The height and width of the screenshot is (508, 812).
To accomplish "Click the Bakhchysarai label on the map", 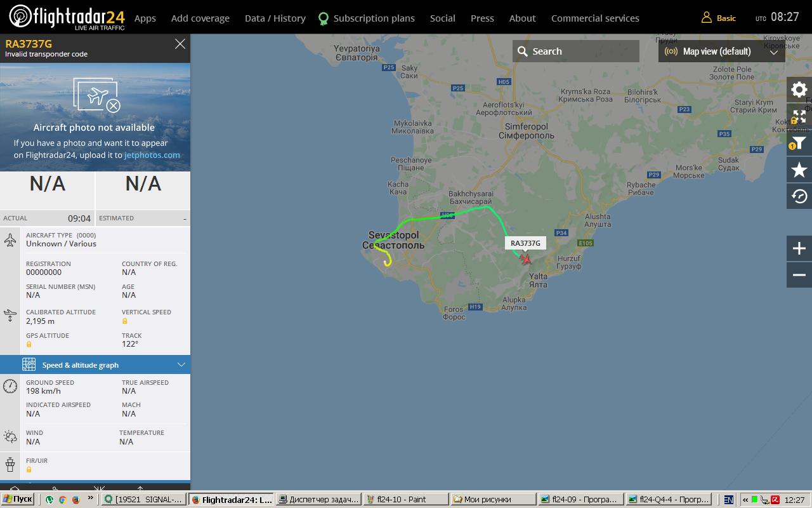I will pyautogui.click(x=471, y=197).
